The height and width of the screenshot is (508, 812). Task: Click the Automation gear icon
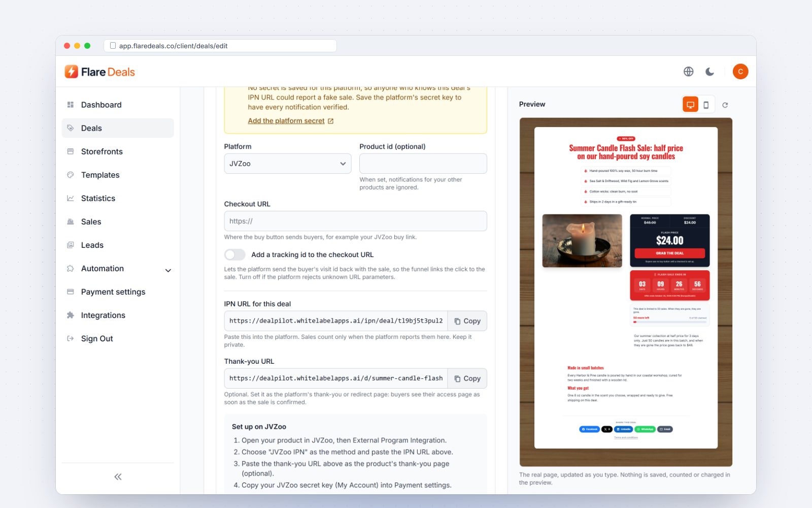pyautogui.click(x=71, y=268)
